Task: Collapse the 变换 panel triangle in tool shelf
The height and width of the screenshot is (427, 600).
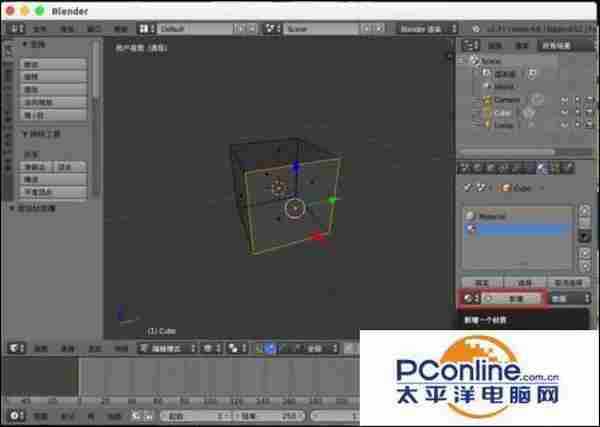Action: coord(25,44)
